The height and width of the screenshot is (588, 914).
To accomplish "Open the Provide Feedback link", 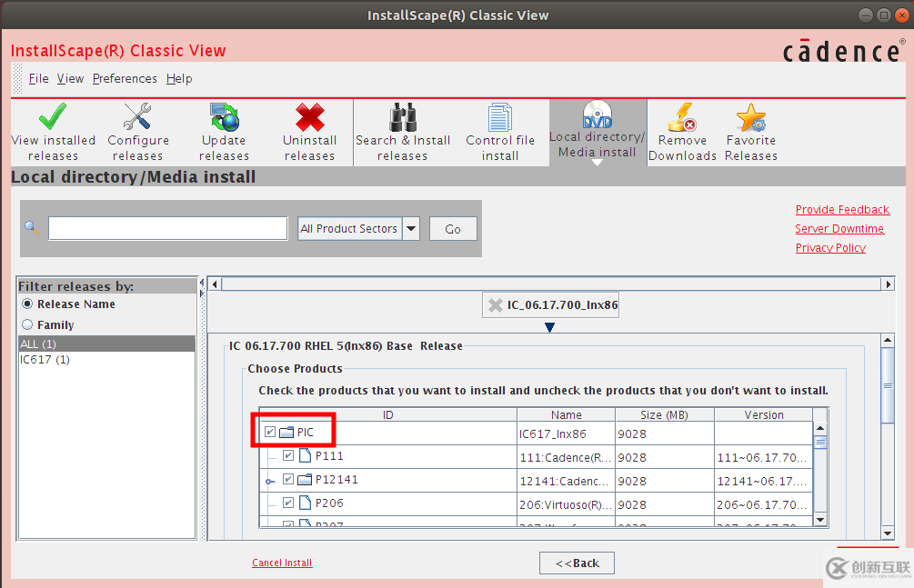I will click(x=842, y=209).
